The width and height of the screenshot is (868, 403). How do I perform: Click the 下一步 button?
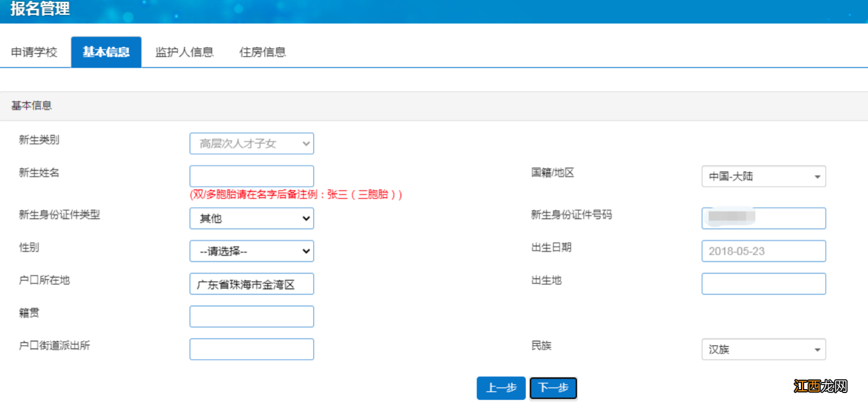[553, 388]
